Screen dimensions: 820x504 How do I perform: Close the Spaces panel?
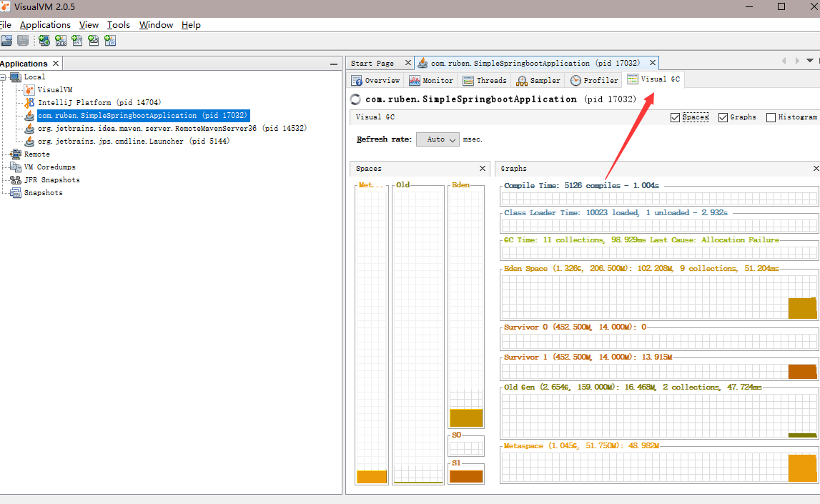(482, 169)
